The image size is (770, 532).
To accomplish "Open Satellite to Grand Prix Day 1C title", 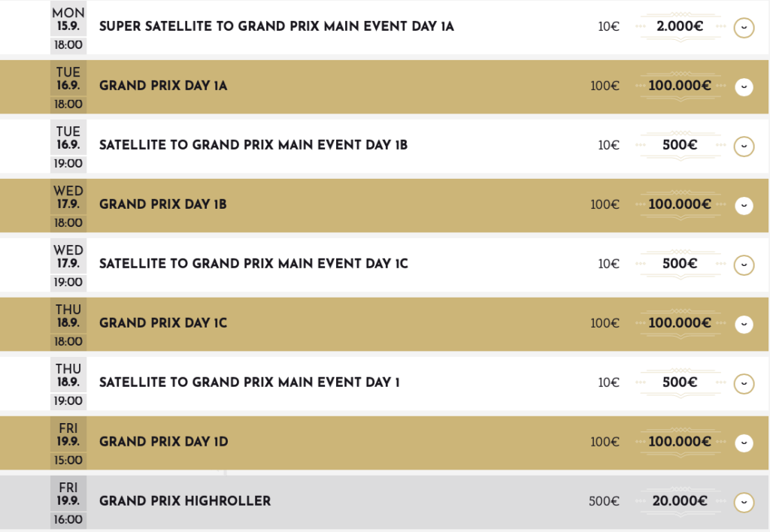I will coord(253,264).
